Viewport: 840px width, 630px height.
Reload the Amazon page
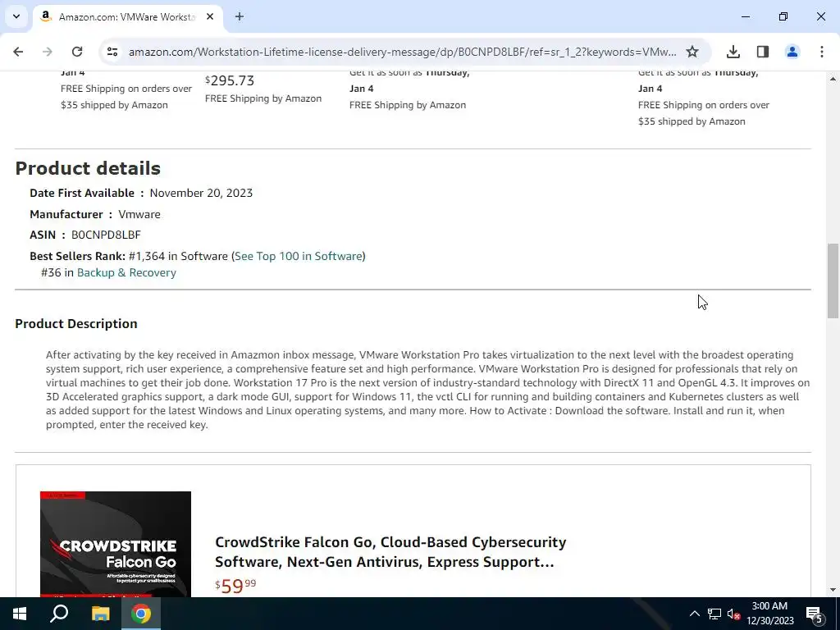77,52
